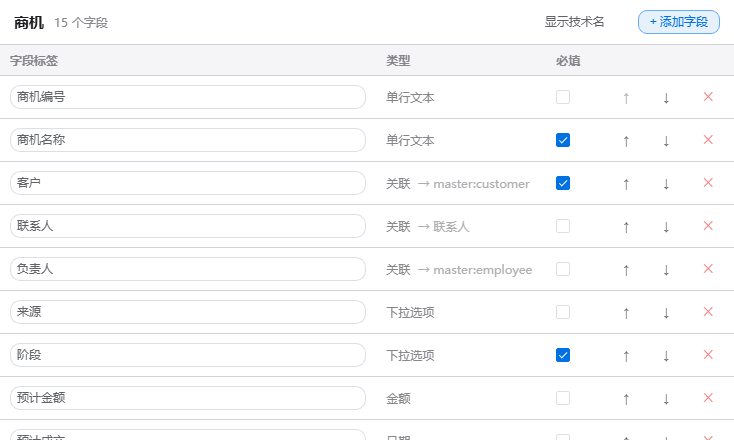
Task: Delete the 联系人 field
Action: click(x=708, y=226)
